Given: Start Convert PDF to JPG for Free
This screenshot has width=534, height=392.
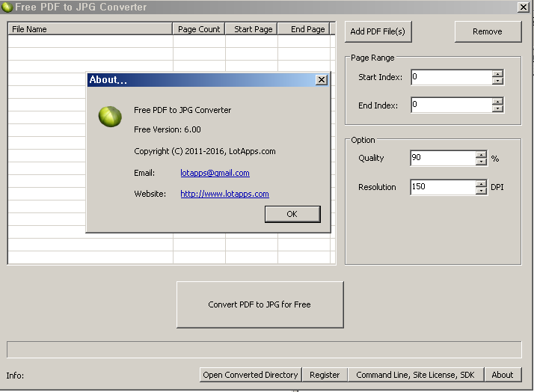Looking at the screenshot, I should click(x=260, y=304).
